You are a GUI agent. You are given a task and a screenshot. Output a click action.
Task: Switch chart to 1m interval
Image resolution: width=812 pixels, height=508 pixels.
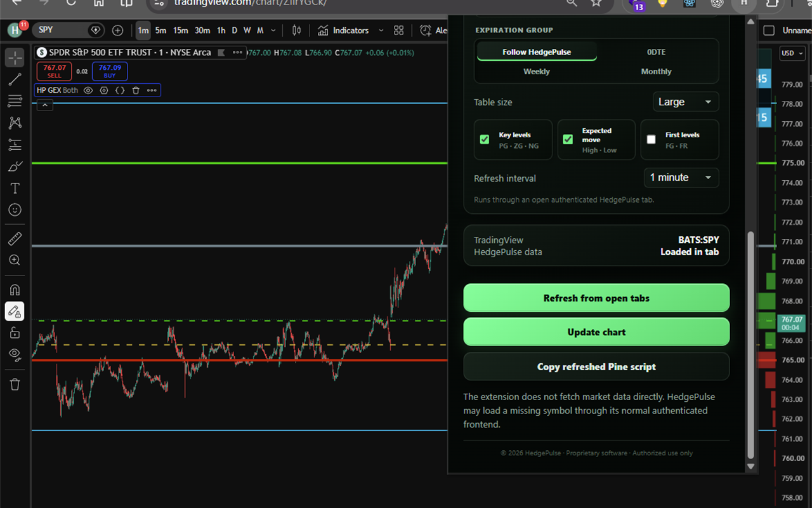coord(143,30)
